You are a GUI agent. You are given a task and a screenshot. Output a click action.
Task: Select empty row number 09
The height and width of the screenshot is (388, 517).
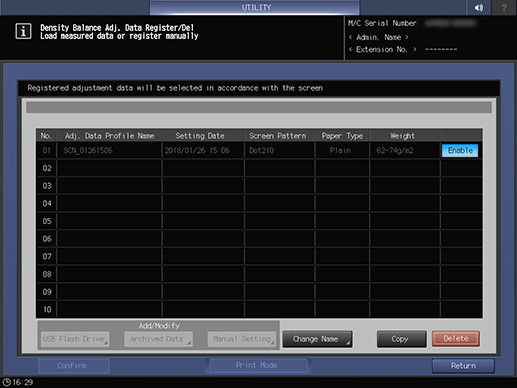pyautogui.click(x=259, y=292)
